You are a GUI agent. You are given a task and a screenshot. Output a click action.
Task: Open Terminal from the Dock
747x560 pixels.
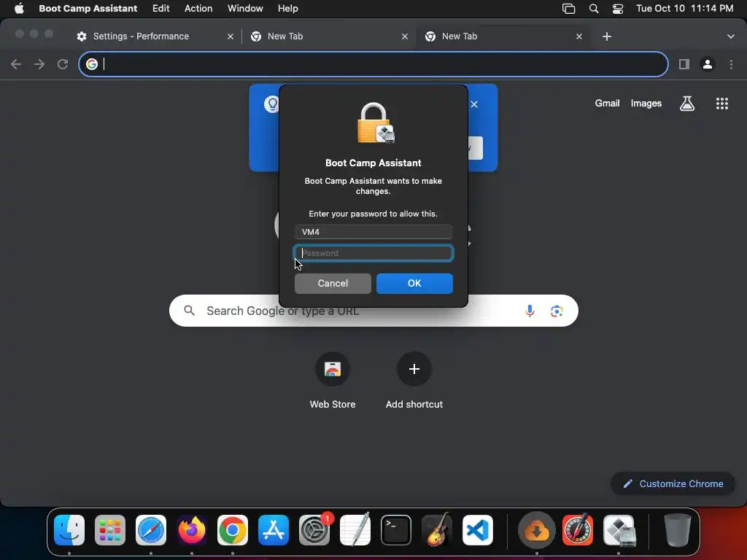pos(396,530)
